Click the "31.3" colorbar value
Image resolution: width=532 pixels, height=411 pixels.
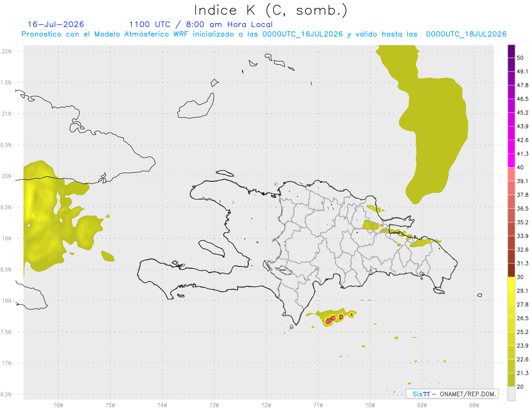(523, 263)
